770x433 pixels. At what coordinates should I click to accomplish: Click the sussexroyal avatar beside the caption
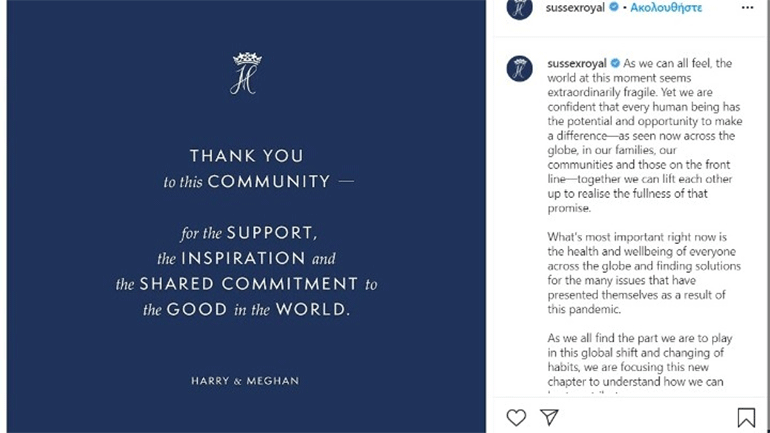click(519, 68)
